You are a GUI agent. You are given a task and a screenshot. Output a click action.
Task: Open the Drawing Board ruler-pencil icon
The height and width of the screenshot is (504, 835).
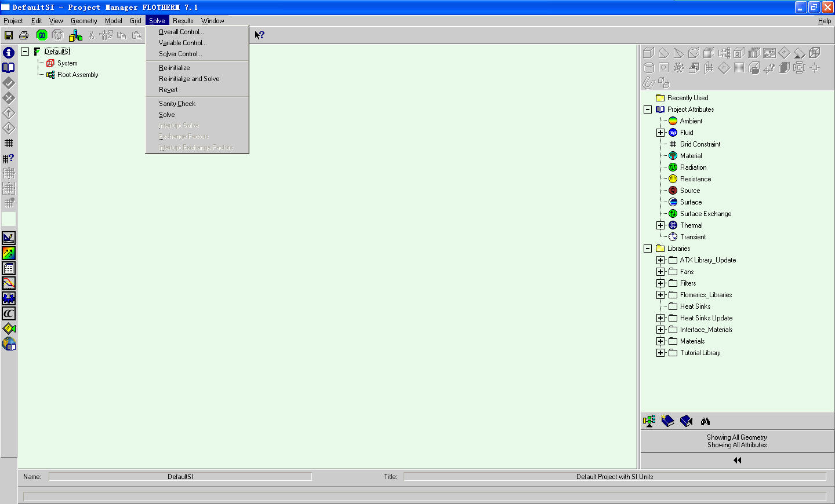pyautogui.click(x=9, y=238)
